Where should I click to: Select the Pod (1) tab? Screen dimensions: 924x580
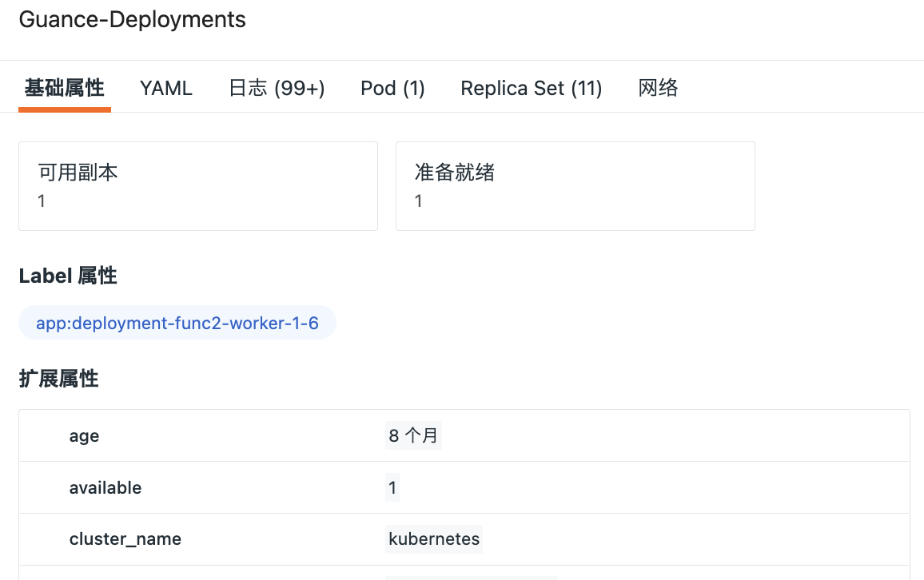[392, 88]
